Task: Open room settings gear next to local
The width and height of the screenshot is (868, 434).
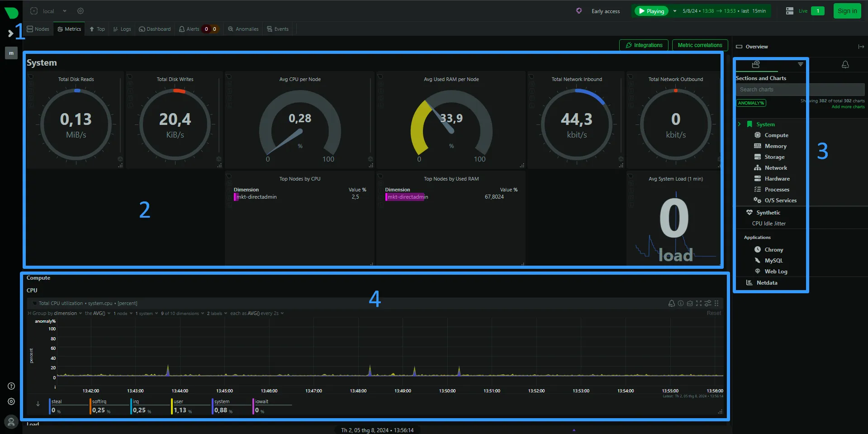Action: pyautogui.click(x=81, y=11)
